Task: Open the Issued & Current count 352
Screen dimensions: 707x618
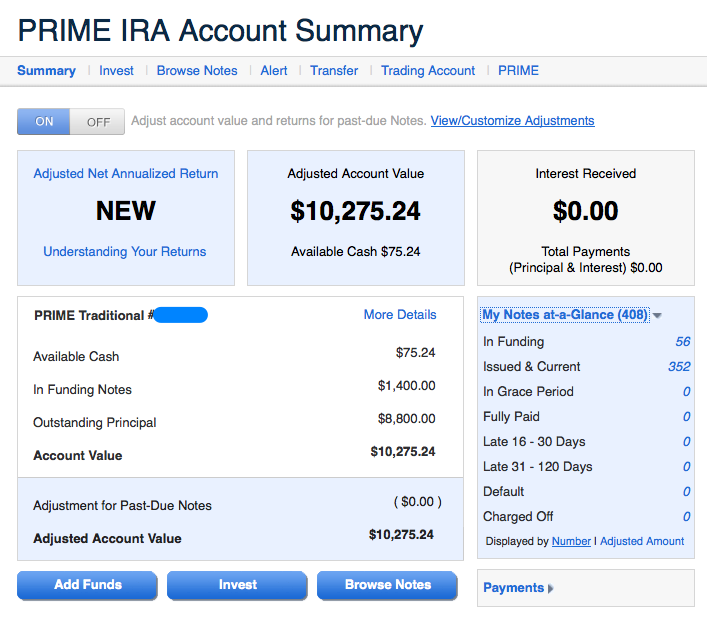Action: pyautogui.click(x=679, y=366)
